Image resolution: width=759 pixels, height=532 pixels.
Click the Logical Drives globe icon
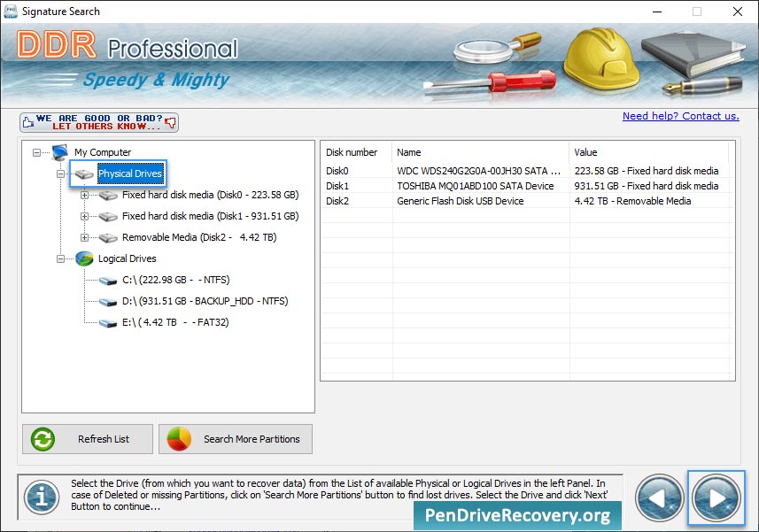[85, 258]
